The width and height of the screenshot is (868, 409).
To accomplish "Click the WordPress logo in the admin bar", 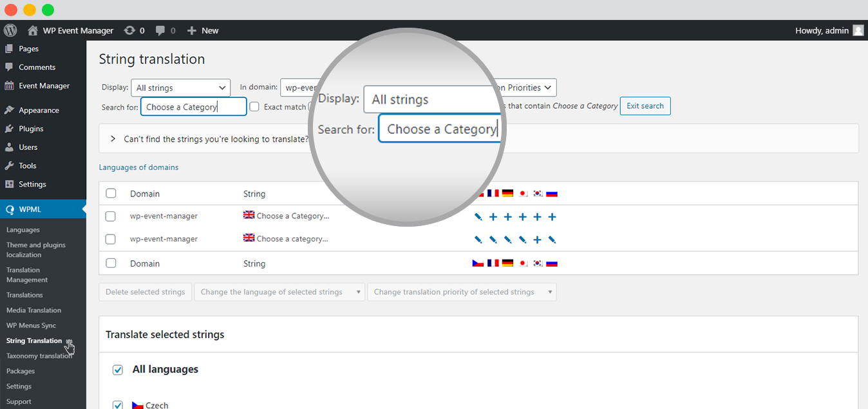I will click(x=10, y=30).
